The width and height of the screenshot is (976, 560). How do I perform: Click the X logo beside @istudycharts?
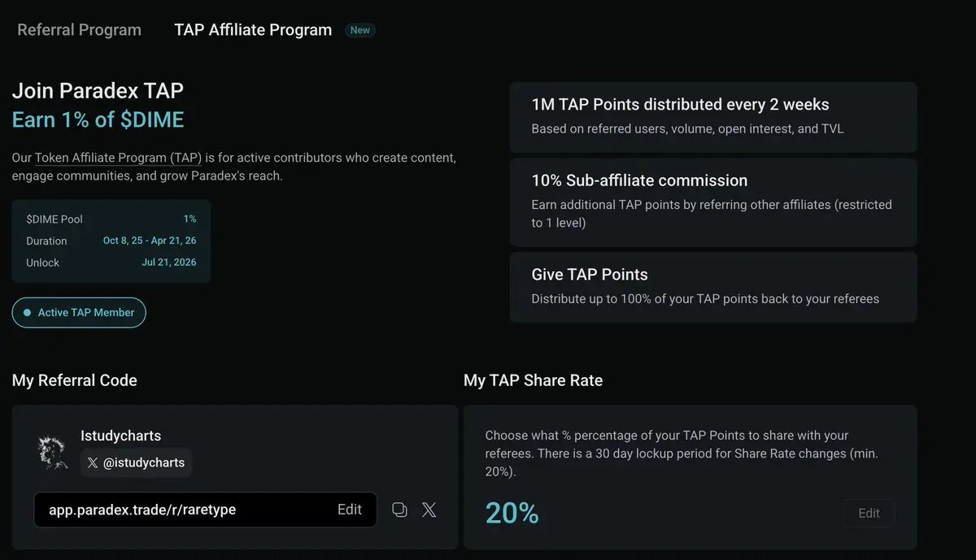pos(92,462)
